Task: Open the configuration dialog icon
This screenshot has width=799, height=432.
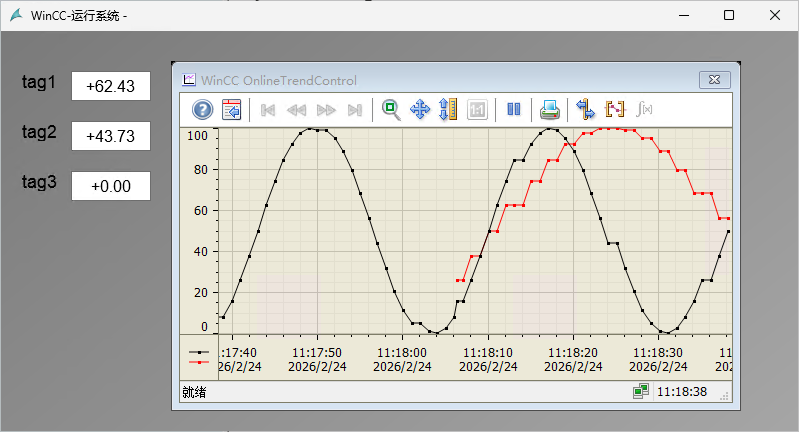Action: coord(232,110)
